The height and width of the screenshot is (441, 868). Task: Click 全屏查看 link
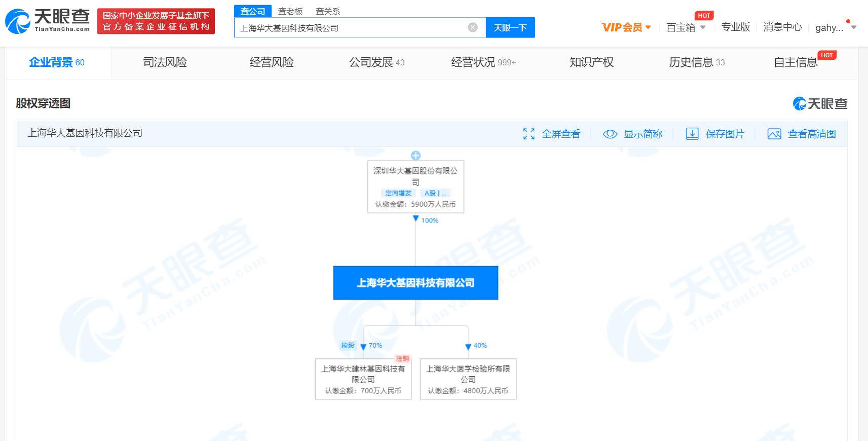[561, 134]
